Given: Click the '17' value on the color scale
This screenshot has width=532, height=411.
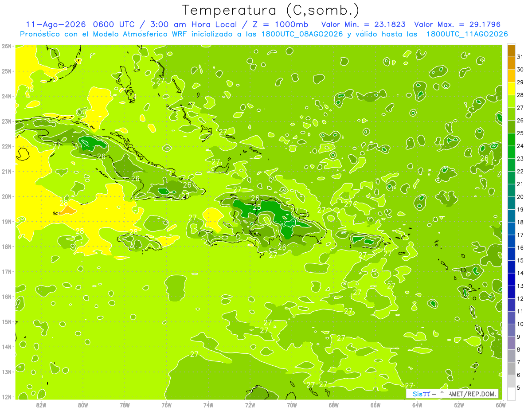Looking at the screenshot, I should [520, 235].
